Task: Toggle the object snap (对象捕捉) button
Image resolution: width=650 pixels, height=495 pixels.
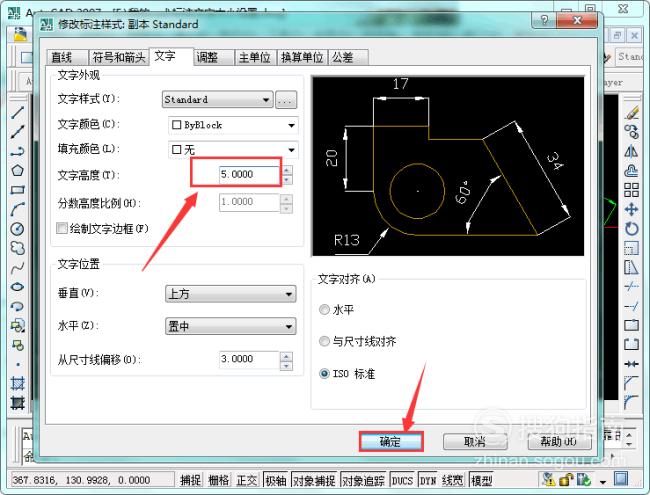Action: click(x=315, y=480)
